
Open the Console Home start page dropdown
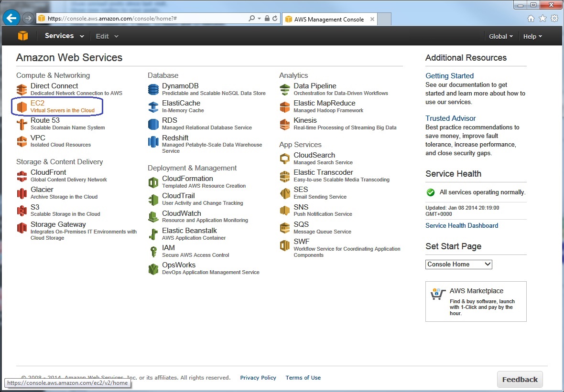point(459,264)
